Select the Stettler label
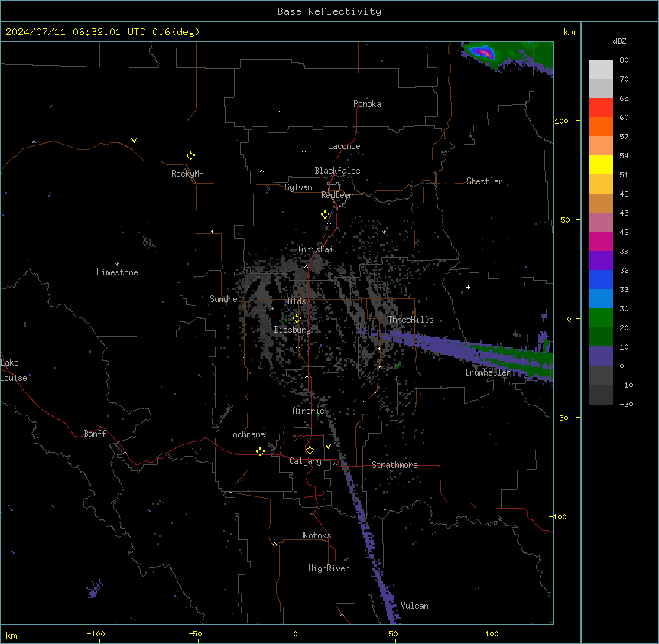This screenshot has height=644, width=659. tap(484, 181)
